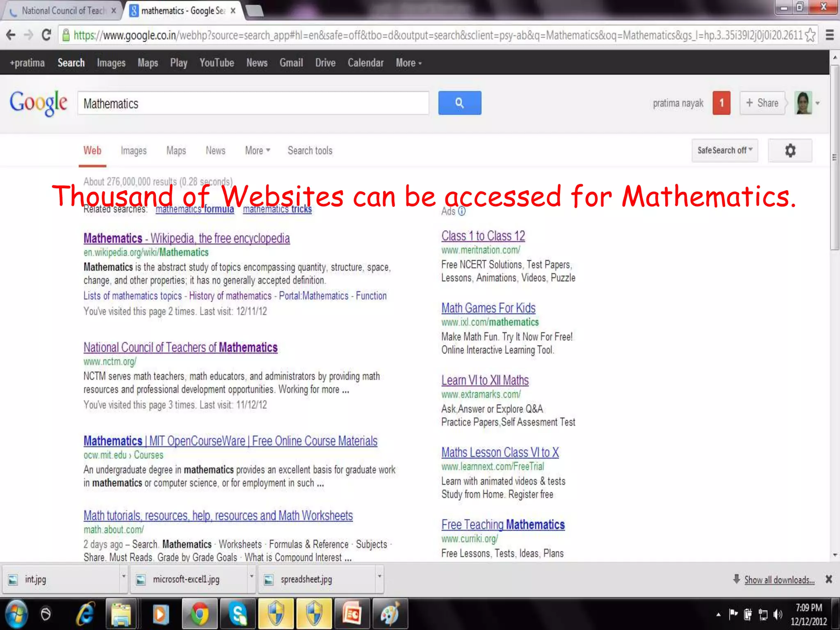Open YouTube in the black bar
Screen dimensions: 840x630
(x=217, y=63)
